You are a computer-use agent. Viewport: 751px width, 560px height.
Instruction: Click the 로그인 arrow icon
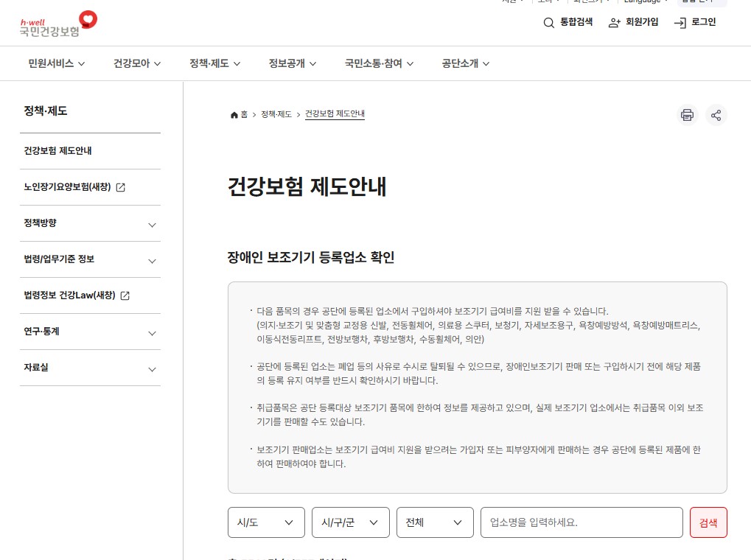pos(679,23)
